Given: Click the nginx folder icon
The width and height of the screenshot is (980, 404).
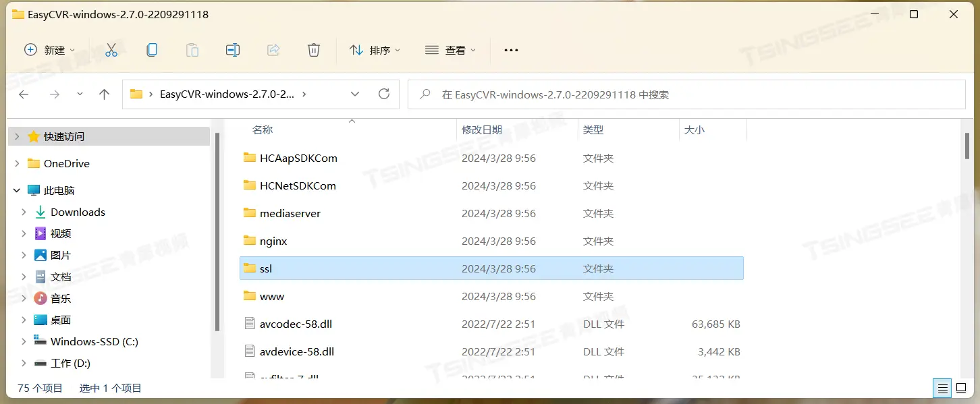Looking at the screenshot, I should (x=250, y=241).
